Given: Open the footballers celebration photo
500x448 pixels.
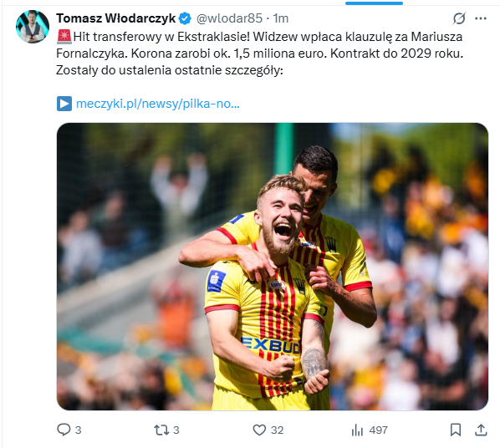Looking at the screenshot, I should pos(273,267).
